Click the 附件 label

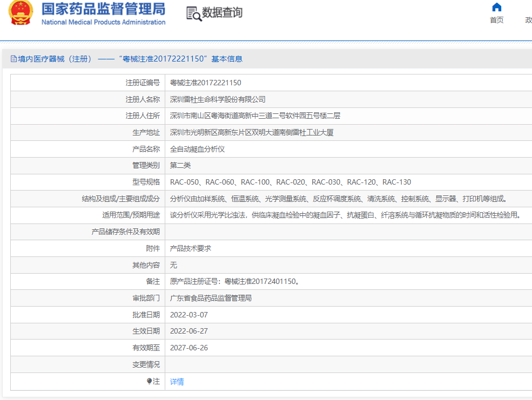pos(153,248)
